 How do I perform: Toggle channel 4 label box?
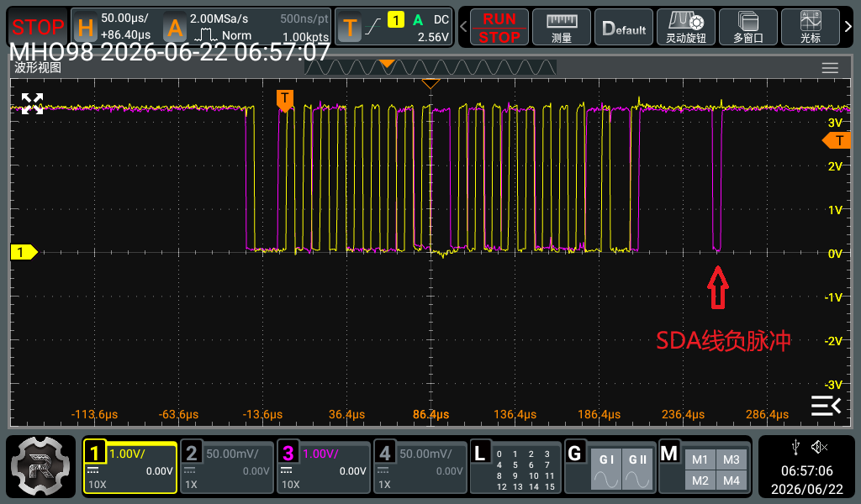coord(384,453)
